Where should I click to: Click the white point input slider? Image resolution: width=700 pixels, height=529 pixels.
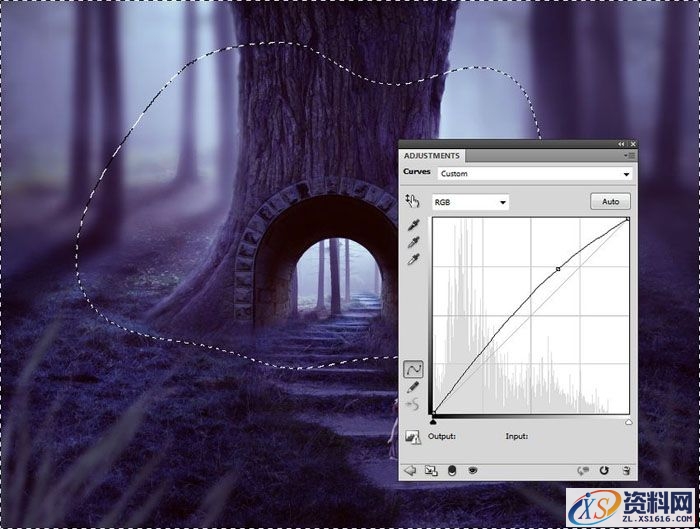tap(628, 423)
